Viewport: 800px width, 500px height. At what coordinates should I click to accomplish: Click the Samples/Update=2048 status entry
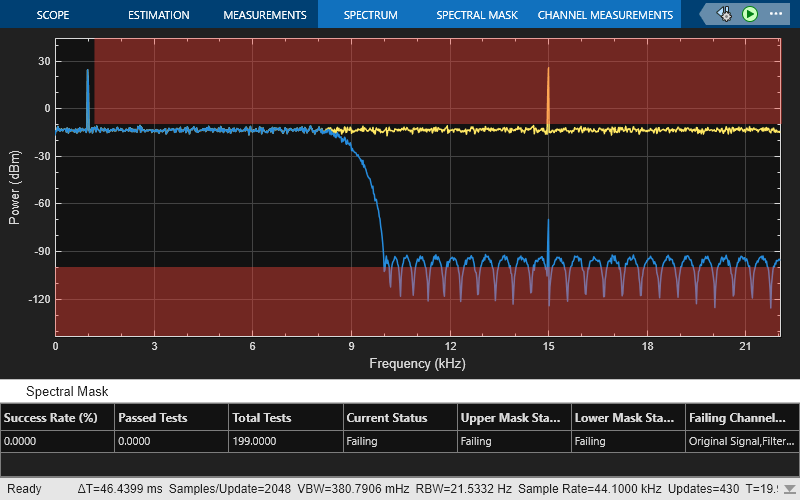[x=230, y=489]
